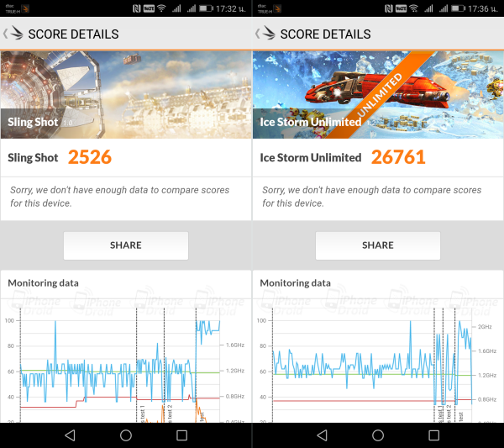Screen dimensions: 504x448
Task: Open the Sling Shot banner image
Action: pyautogui.click(x=126, y=95)
